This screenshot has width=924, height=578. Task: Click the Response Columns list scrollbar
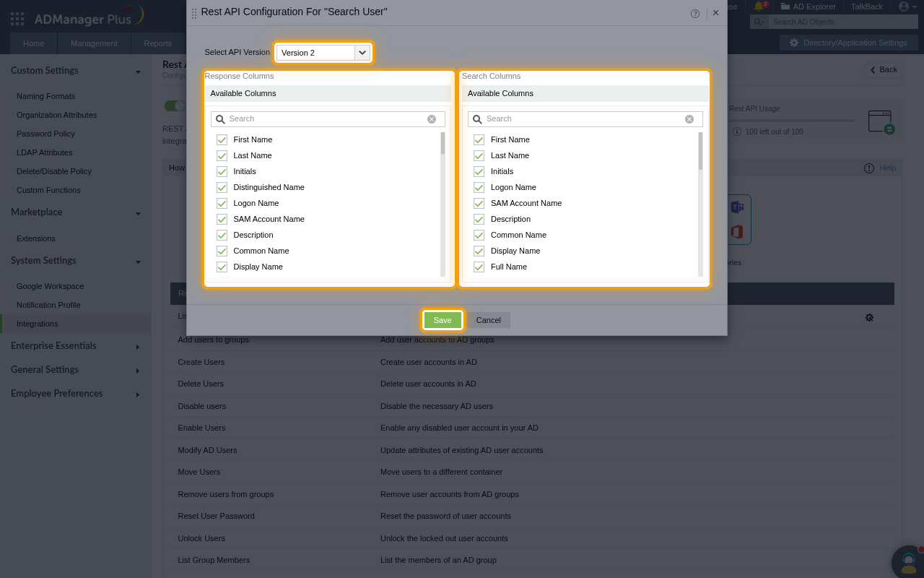(x=443, y=143)
